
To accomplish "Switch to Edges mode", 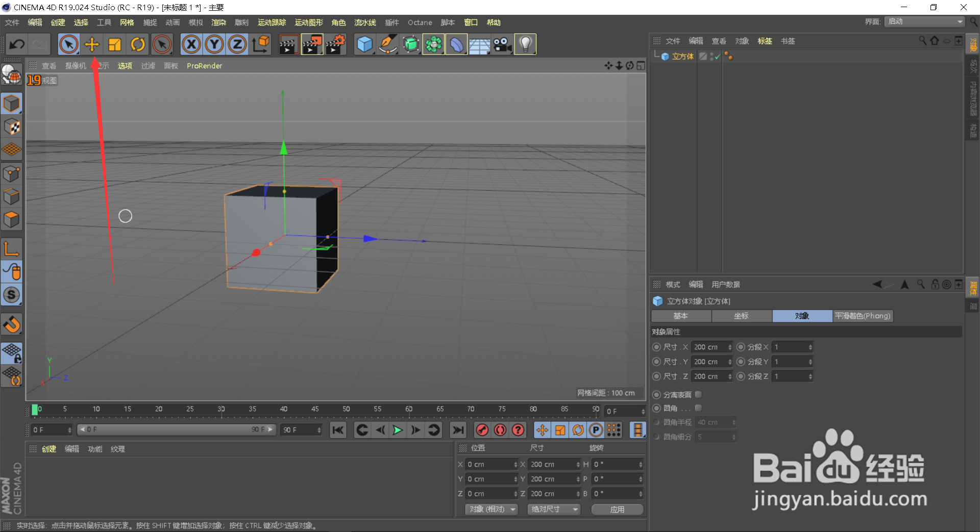I will click(x=12, y=196).
